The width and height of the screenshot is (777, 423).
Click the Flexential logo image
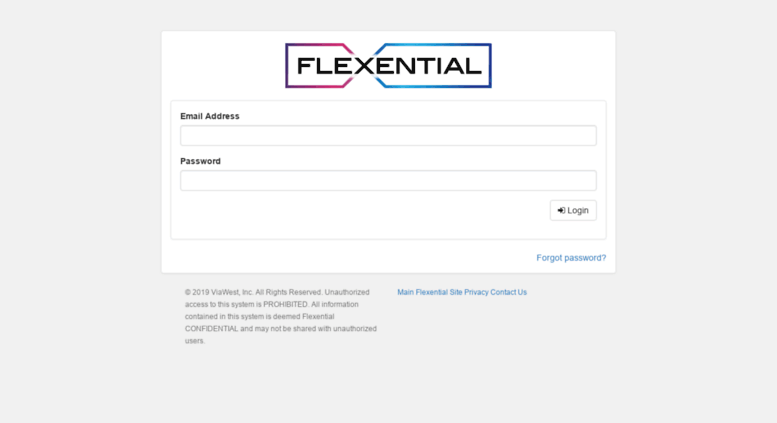pyautogui.click(x=388, y=65)
